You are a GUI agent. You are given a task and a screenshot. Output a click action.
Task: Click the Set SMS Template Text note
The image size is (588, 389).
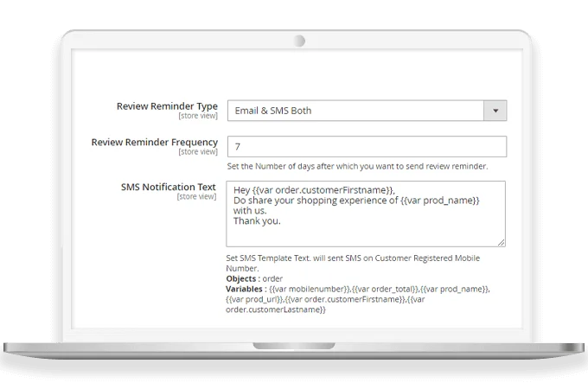pyautogui.click(x=353, y=263)
